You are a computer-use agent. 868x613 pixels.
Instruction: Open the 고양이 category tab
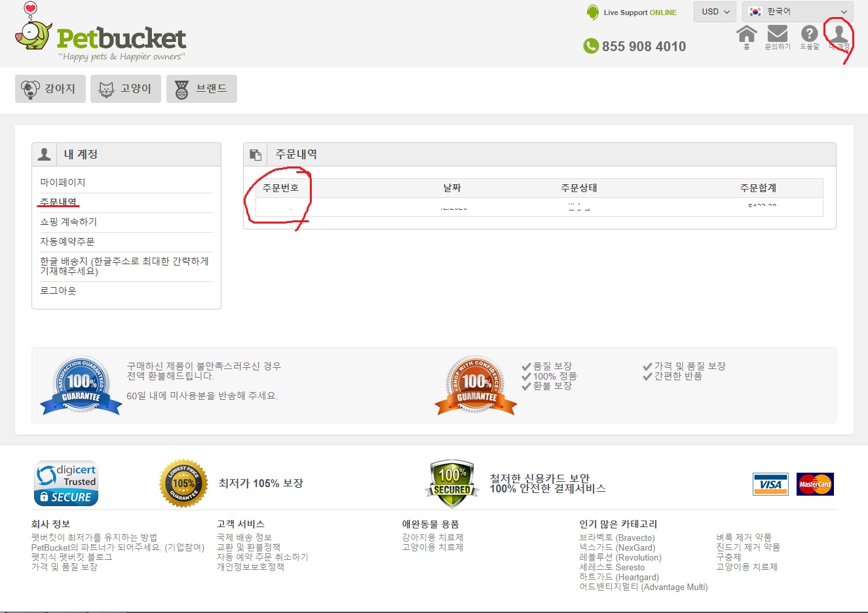126,89
